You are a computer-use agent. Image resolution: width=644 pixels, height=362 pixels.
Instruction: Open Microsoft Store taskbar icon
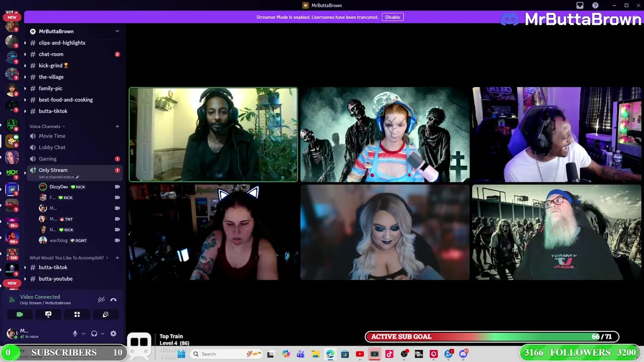345,354
